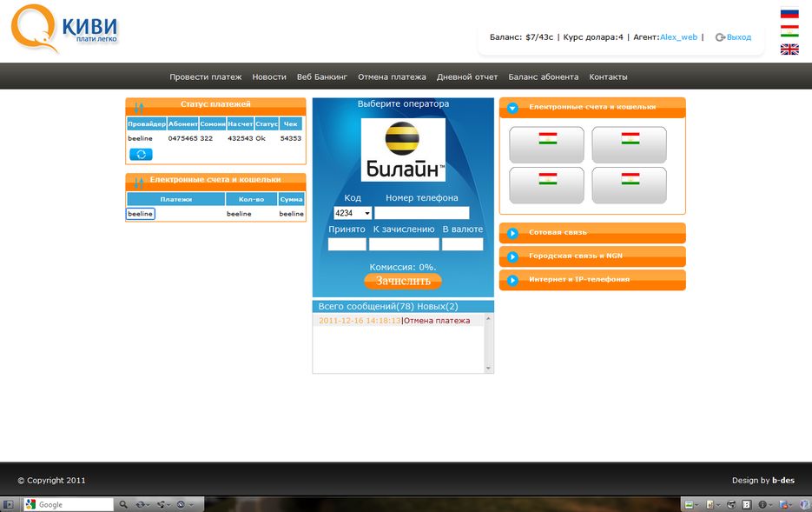This screenshot has width=812, height=512.
Task: Click the blue refresh button under payment status
Action: tap(141, 154)
